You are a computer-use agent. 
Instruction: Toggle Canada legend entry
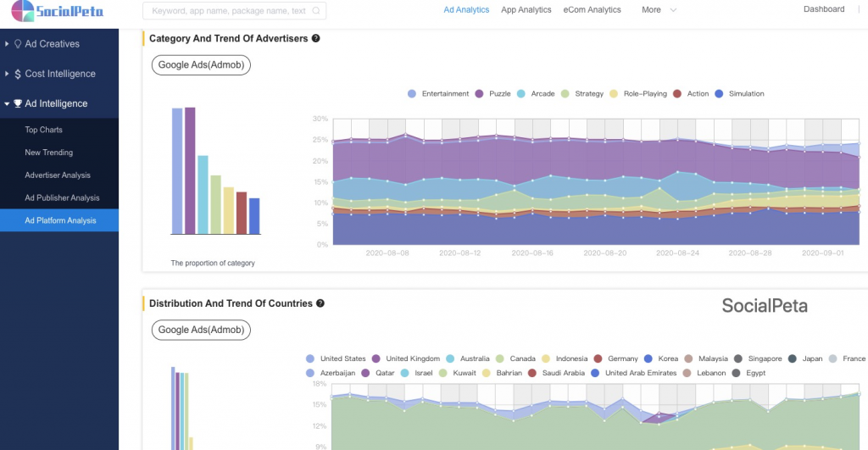pyautogui.click(x=515, y=358)
